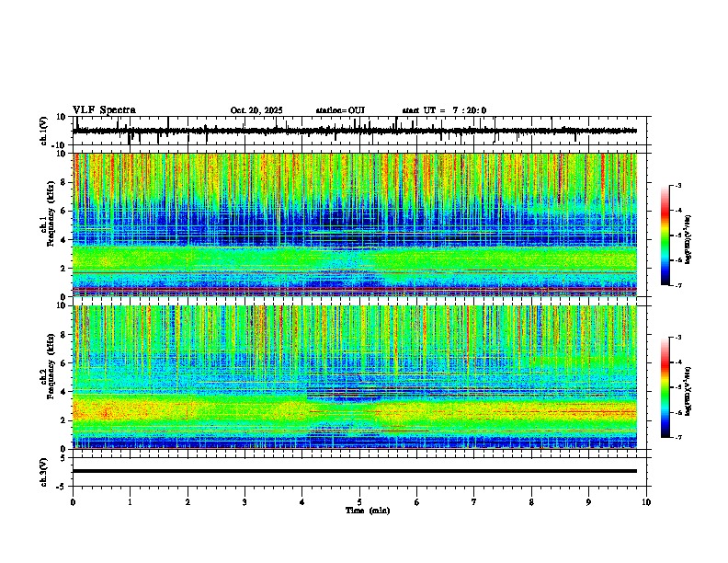728x563 pixels.
Task: Click the "ch.3(V)" axis label
Action: coord(44,473)
